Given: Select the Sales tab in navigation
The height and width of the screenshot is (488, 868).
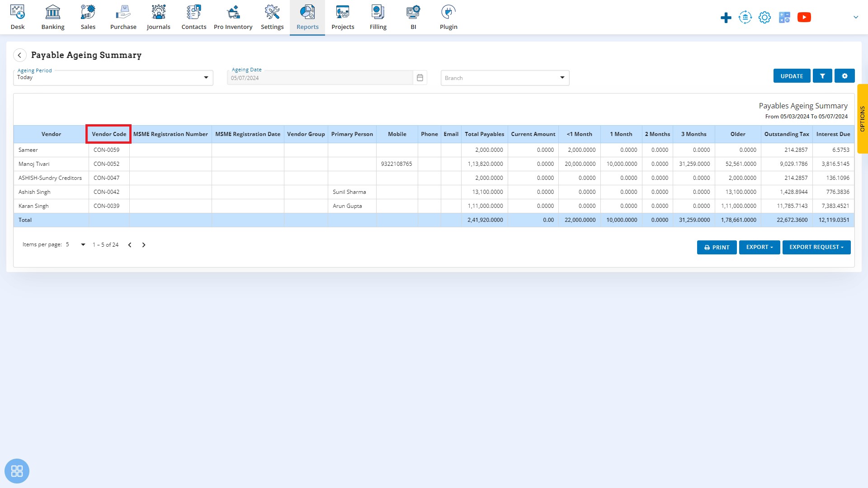Looking at the screenshot, I should pyautogui.click(x=88, y=17).
